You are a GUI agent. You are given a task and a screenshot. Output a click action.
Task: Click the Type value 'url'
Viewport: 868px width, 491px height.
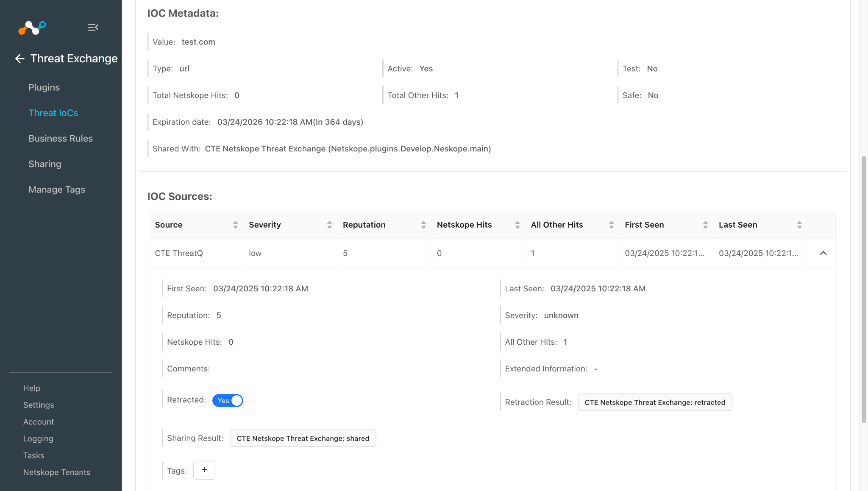point(184,69)
